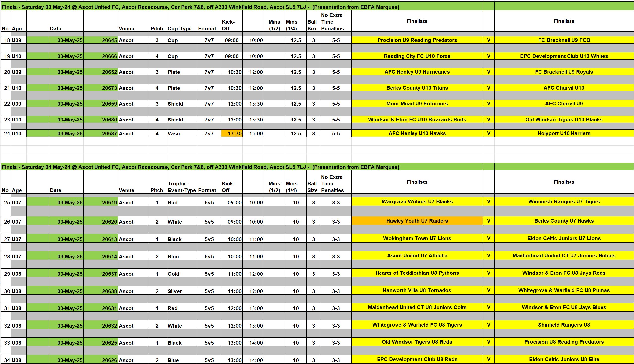Click 'Finals - Saturday 04 May-24' title row
The image size is (634, 364).
[x=242, y=167]
